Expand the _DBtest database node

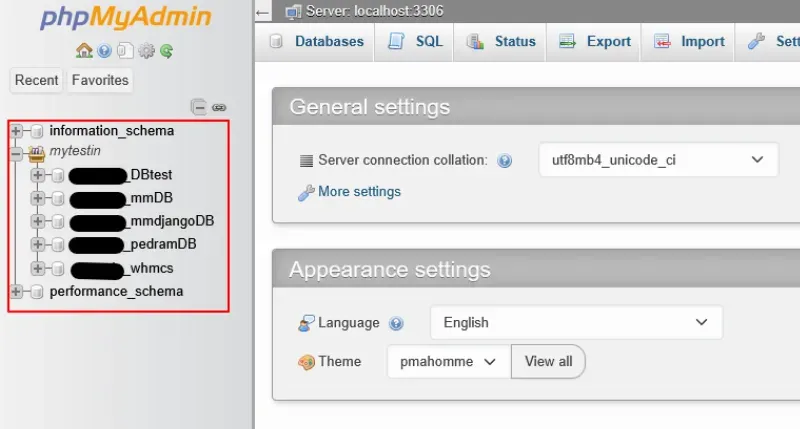[37, 175]
